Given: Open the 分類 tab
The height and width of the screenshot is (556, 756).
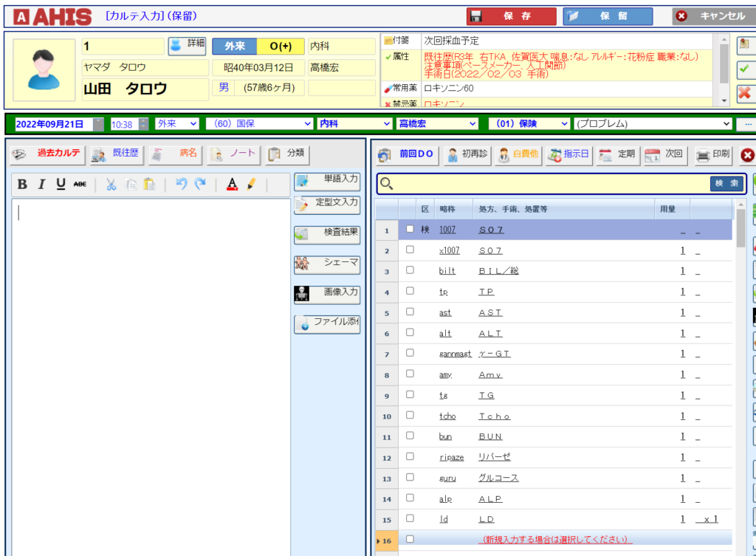Looking at the screenshot, I should (x=287, y=155).
